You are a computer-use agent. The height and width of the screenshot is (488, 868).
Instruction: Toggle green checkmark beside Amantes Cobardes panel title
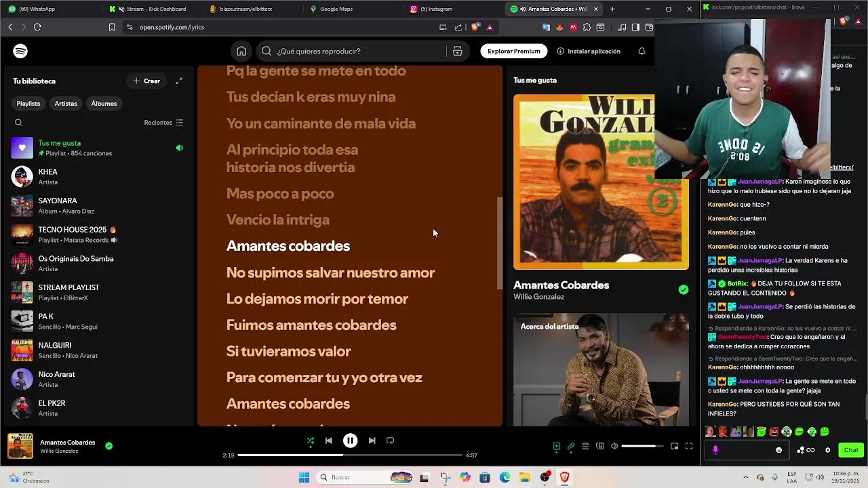684,289
